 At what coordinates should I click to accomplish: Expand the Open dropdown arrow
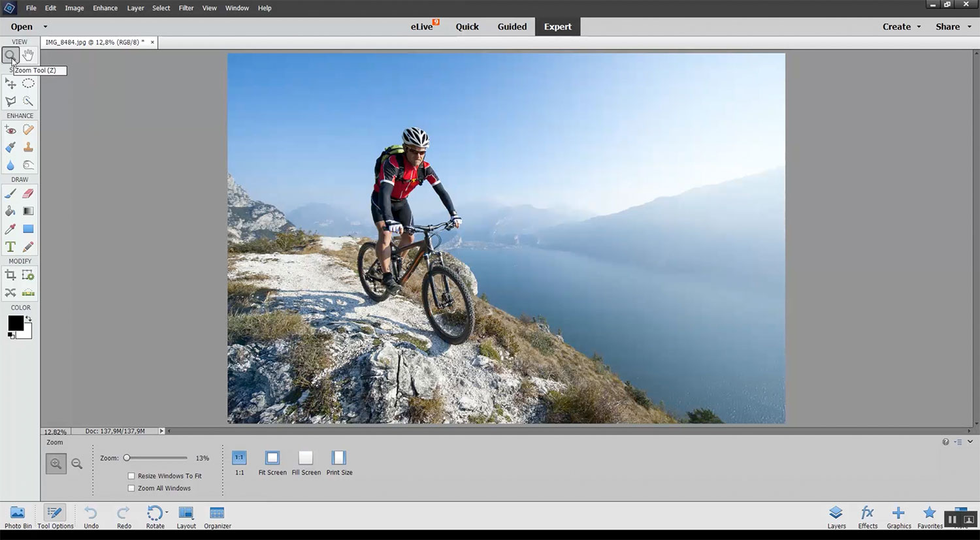[45, 27]
